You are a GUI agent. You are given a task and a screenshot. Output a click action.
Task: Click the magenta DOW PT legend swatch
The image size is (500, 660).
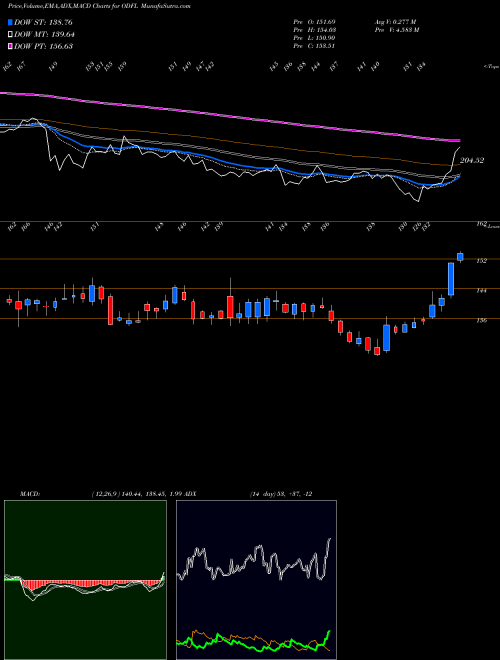[x=11, y=46]
